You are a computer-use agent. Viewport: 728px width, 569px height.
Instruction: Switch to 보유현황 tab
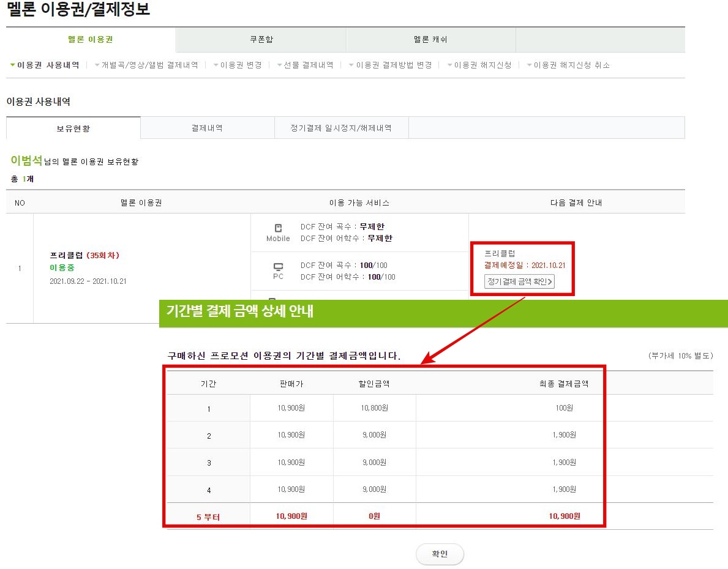(x=73, y=128)
